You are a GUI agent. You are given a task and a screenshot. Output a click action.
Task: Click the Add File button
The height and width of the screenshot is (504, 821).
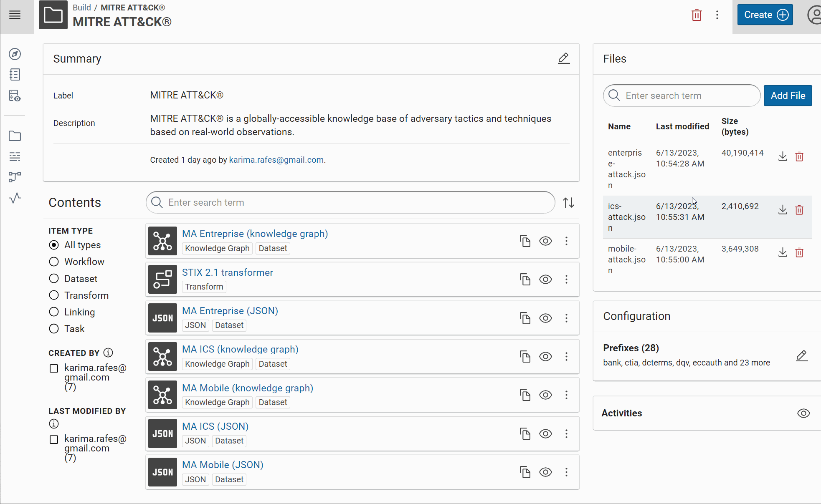pyautogui.click(x=788, y=96)
